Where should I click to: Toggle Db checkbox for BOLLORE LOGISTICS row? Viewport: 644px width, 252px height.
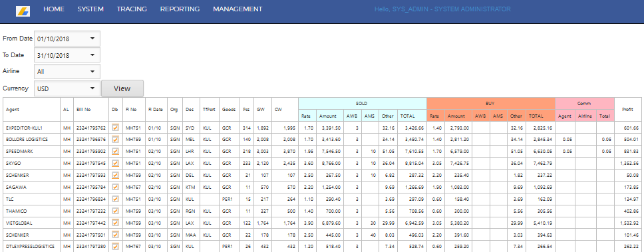coord(115,140)
